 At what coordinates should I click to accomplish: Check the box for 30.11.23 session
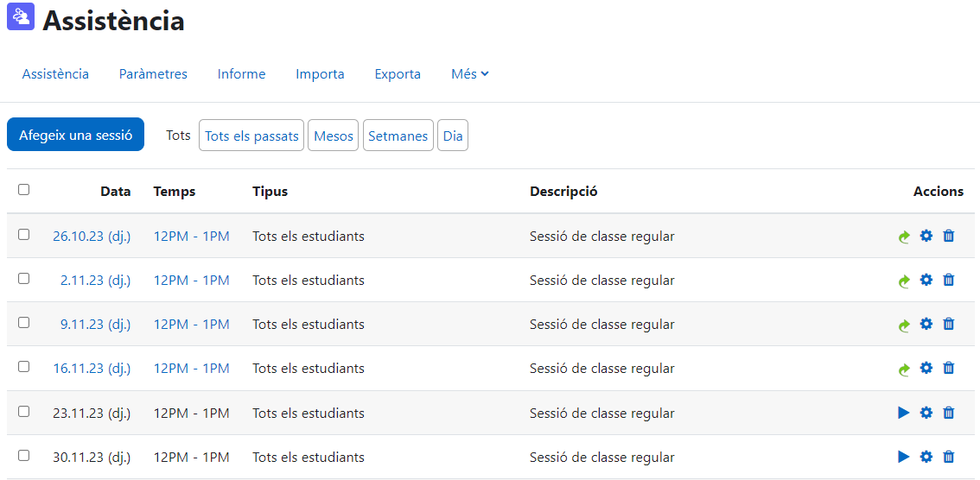pyautogui.click(x=23, y=456)
